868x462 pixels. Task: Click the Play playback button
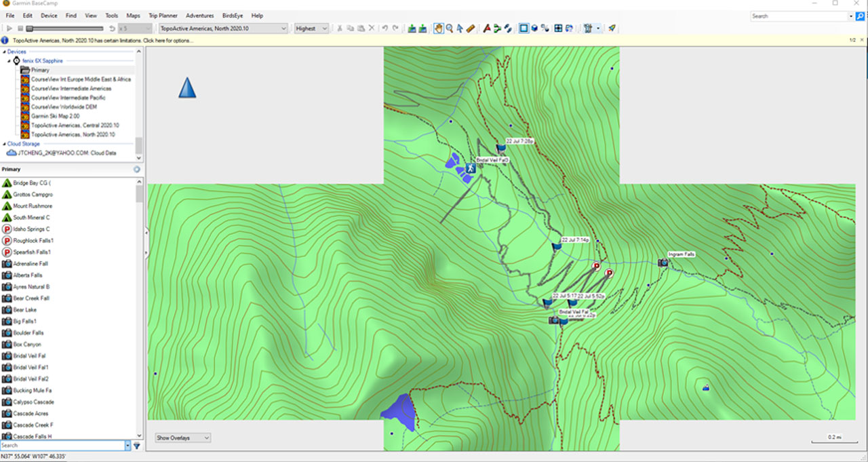[x=9, y=28]
